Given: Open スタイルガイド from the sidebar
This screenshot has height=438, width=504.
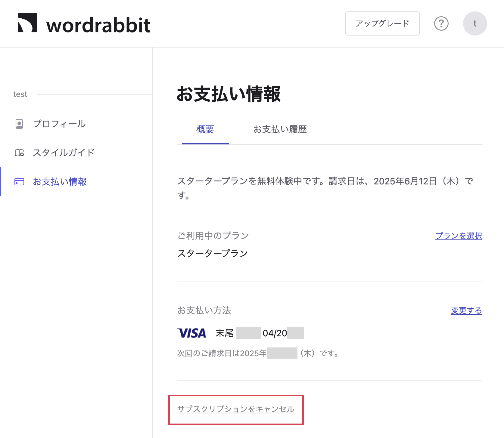Looking at the screenshot, I should coord(64,153).
